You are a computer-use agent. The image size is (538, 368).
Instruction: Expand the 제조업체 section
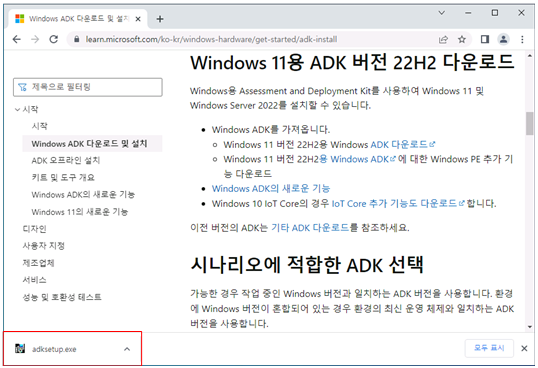coord(38,263)
